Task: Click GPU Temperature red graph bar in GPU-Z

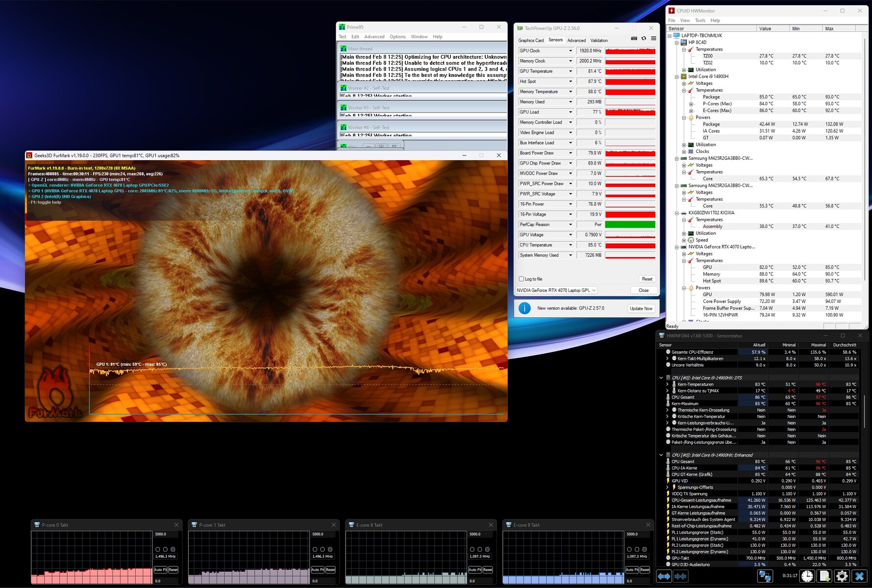Action: tap(630, 72)
